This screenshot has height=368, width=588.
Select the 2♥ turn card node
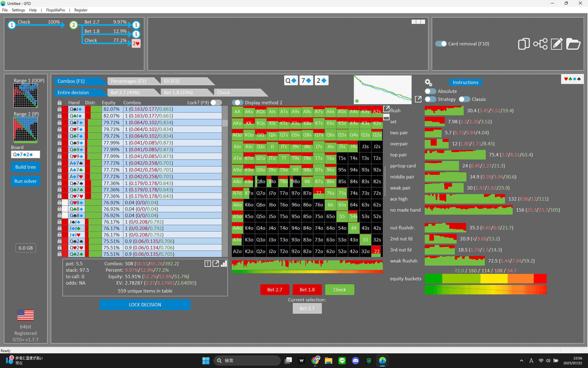pos(136,44)
